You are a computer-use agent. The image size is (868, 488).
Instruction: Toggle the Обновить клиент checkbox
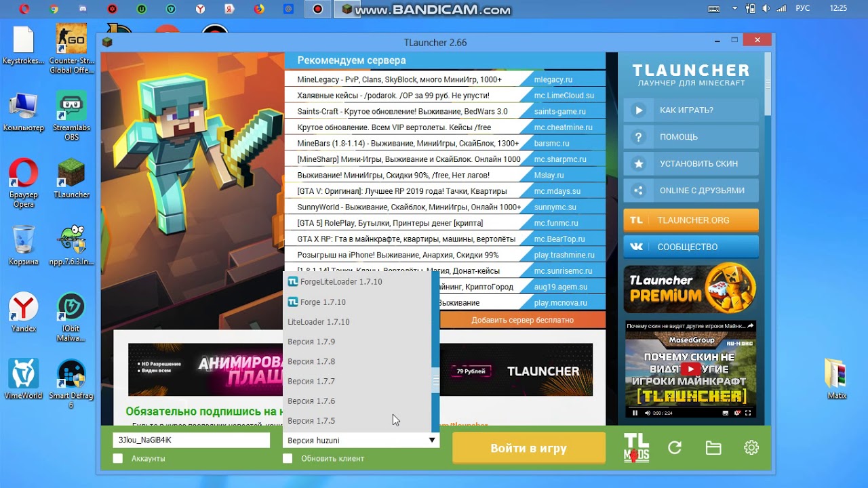tap(288, 459)
